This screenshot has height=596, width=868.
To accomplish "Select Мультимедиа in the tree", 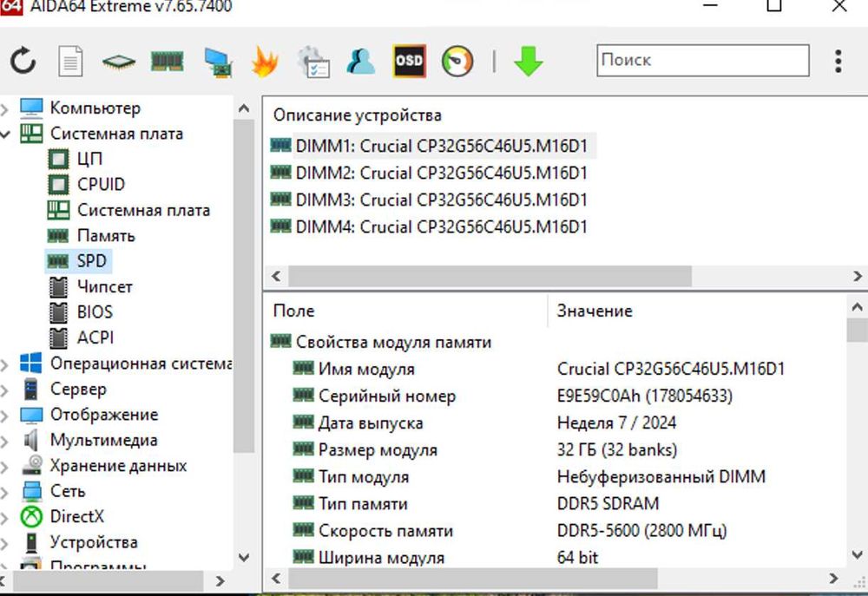I will (x=103, y=440).
